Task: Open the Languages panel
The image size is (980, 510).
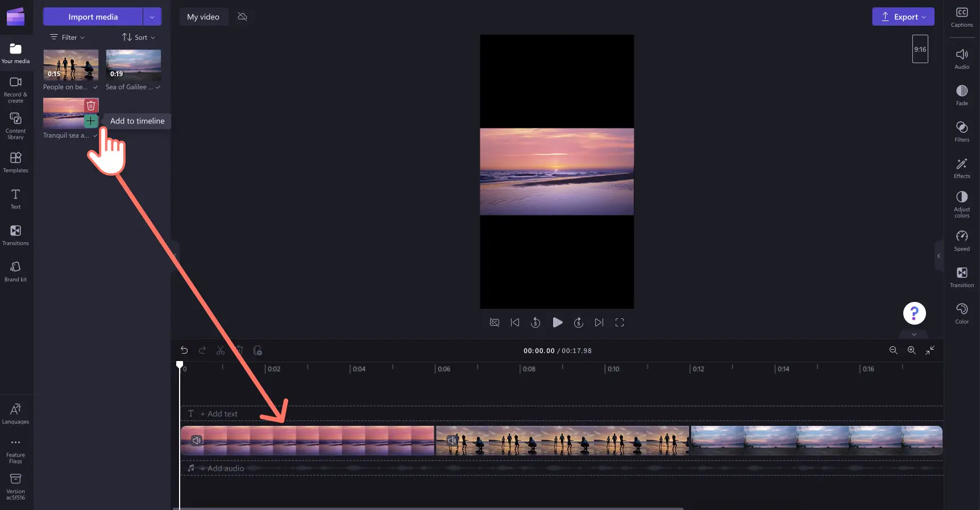Action: click(15, 413)
